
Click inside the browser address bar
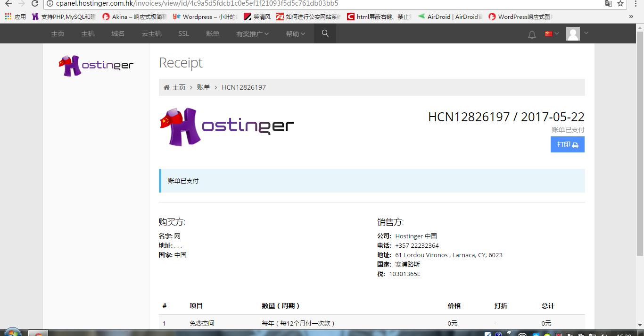point(283,4)
